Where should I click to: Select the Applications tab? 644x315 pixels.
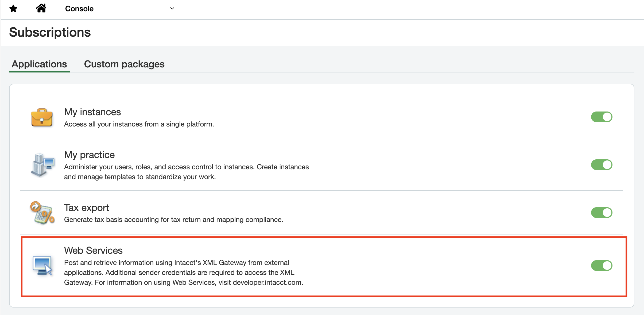(39, 64)
